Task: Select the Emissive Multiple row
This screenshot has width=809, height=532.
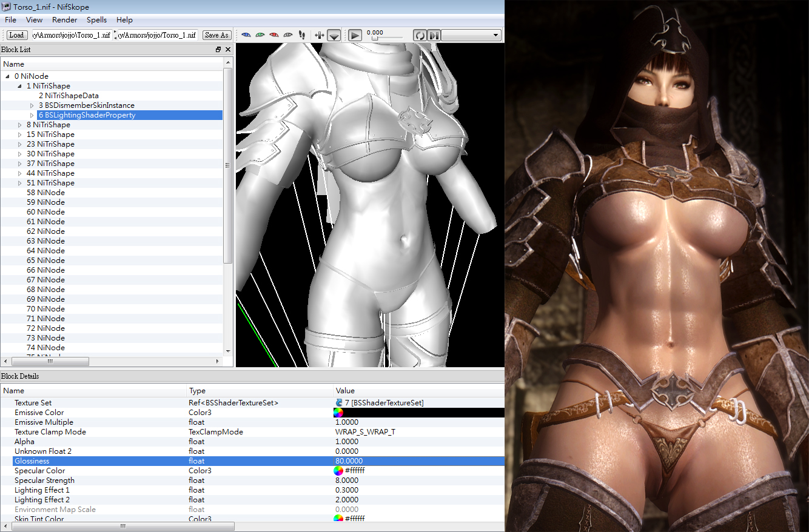Action: (252, 422)
